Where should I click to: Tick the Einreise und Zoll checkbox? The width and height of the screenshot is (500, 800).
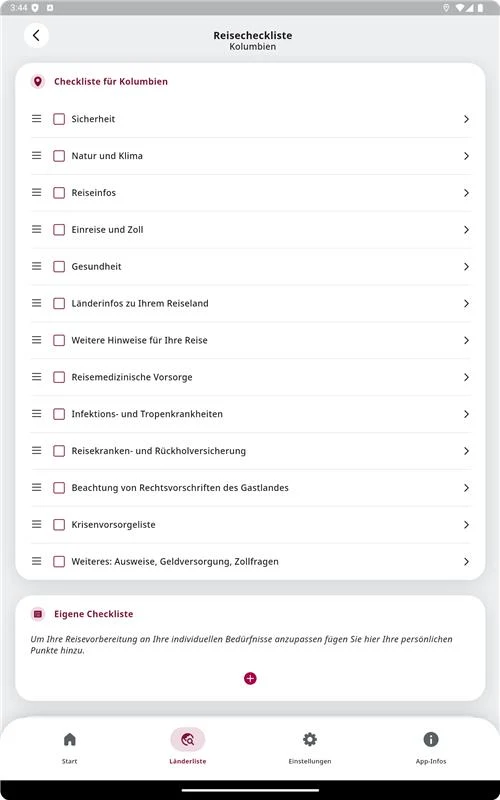pyautogui.click(x=59, y=230)
